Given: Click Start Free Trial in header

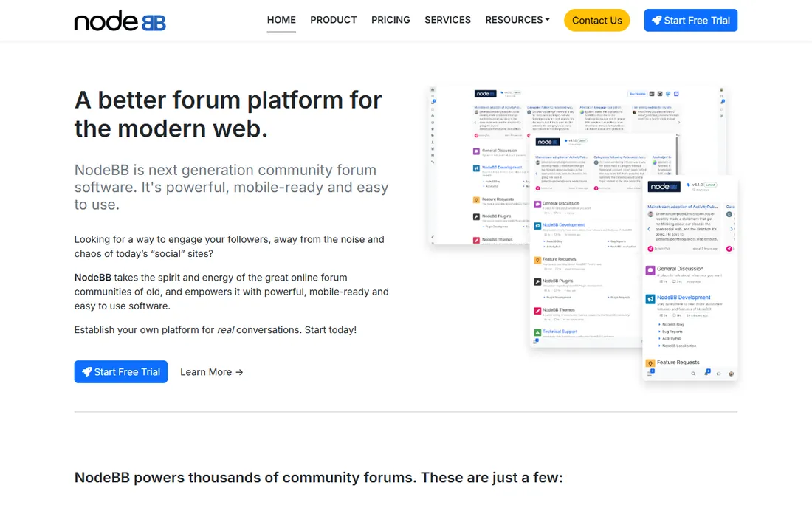Looking at the screenshot, I should click(691, 20).
